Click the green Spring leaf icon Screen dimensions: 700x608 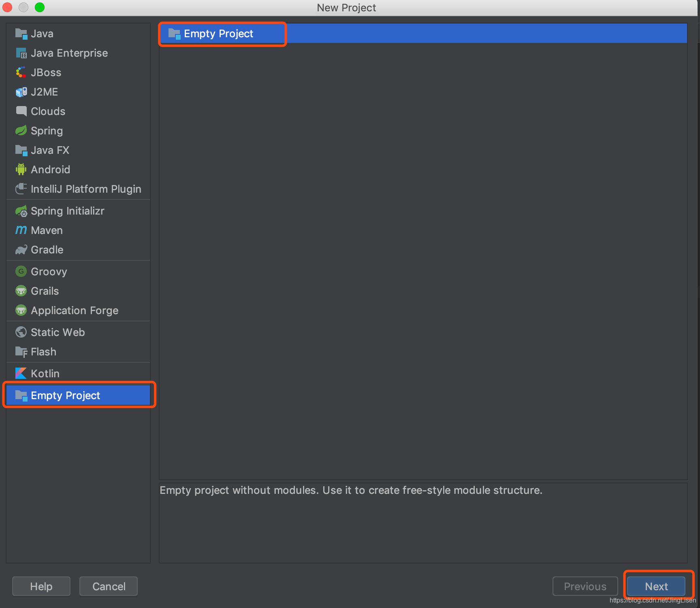click(21, 131)
